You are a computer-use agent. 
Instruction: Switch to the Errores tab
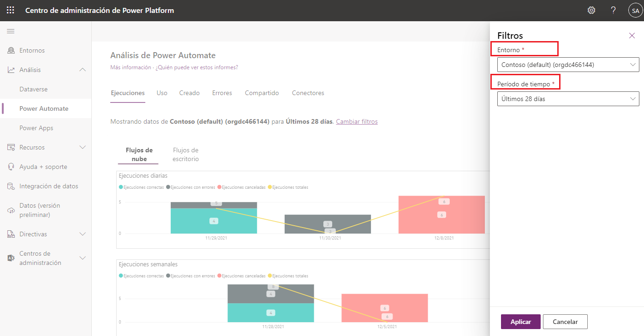point(222,93)
